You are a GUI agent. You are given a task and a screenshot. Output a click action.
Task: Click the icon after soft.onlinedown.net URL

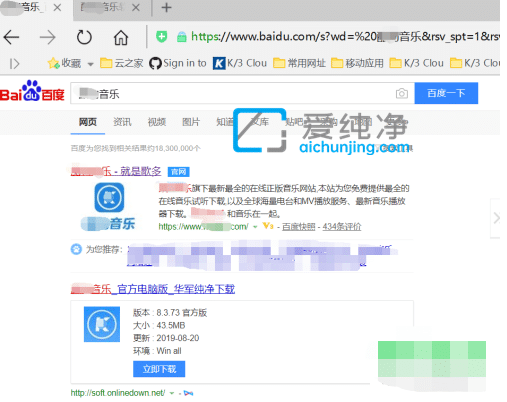point(188,393)
